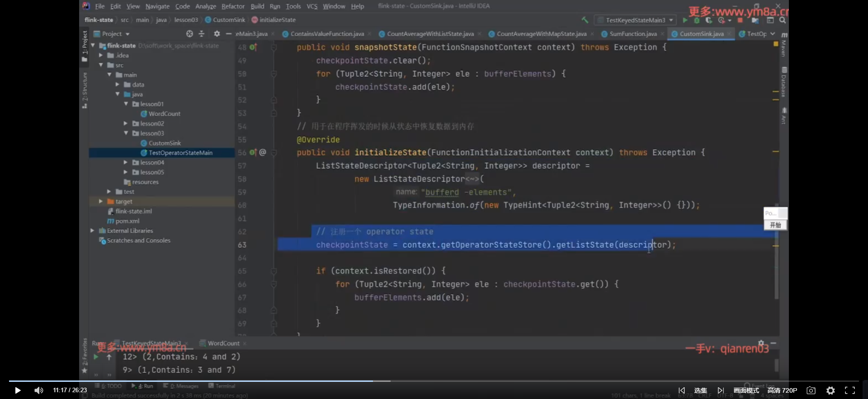Select TestOperatorStateMain in the project tree
Screen dimensions: 868x399
point(180,153)
